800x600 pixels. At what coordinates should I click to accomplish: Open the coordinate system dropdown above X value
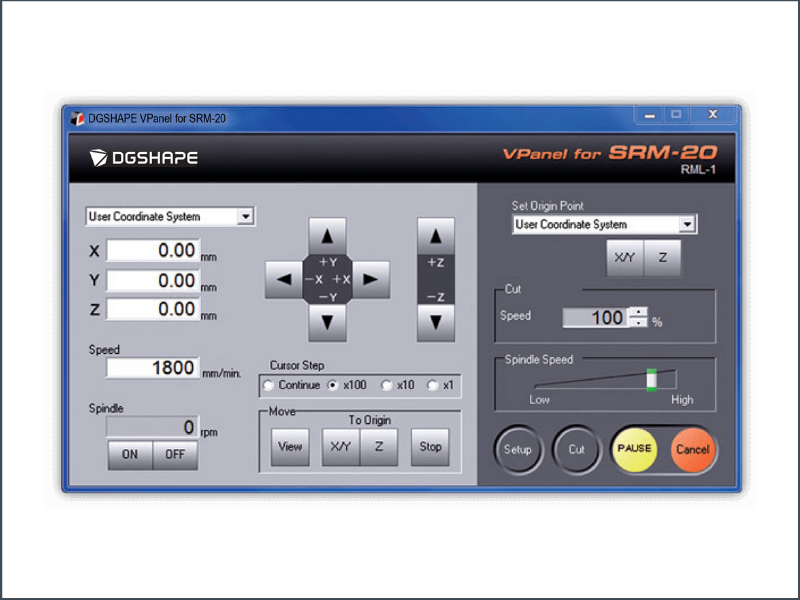[245, 216]
